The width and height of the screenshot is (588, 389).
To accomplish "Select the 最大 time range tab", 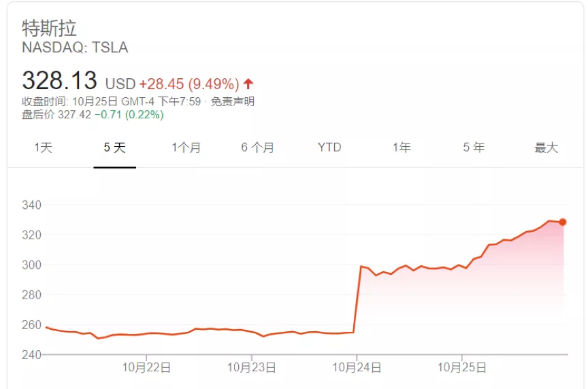I will pyautogui.click(x=546, y=148).
